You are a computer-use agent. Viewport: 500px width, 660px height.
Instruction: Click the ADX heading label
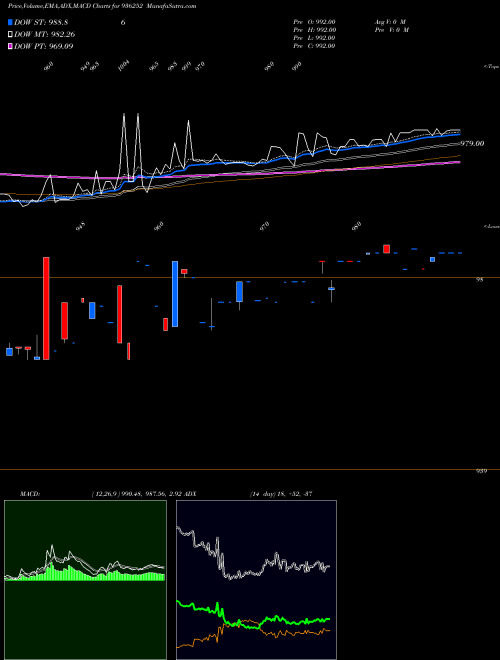[x=190, y=494]
